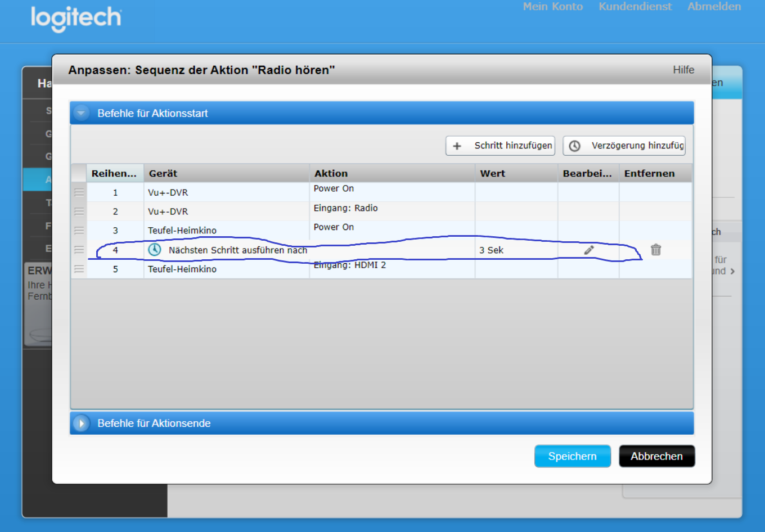Click the trash icon to remove step 4
This screenshot has height=532, width=765.
tap(656, 250)
